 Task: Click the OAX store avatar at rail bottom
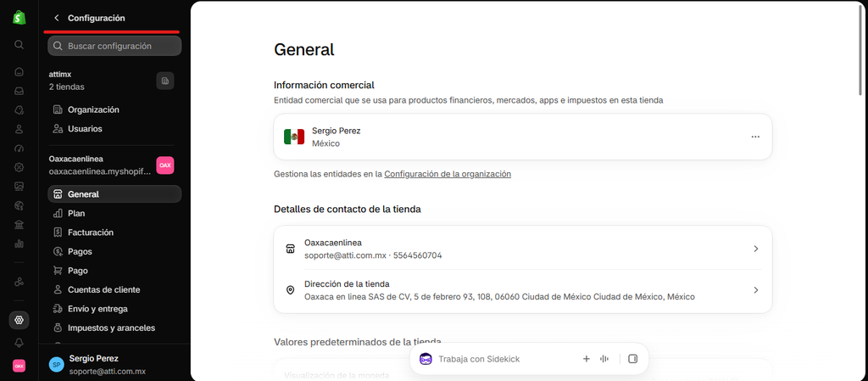pyautogui.click(x=19, y=366)
